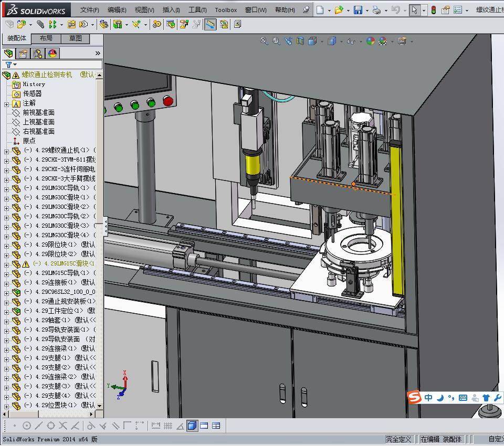Viewport: 504px width, 446px height.
Task: Open the DisplayManager tab in feature panel
Action: point(52,54)
